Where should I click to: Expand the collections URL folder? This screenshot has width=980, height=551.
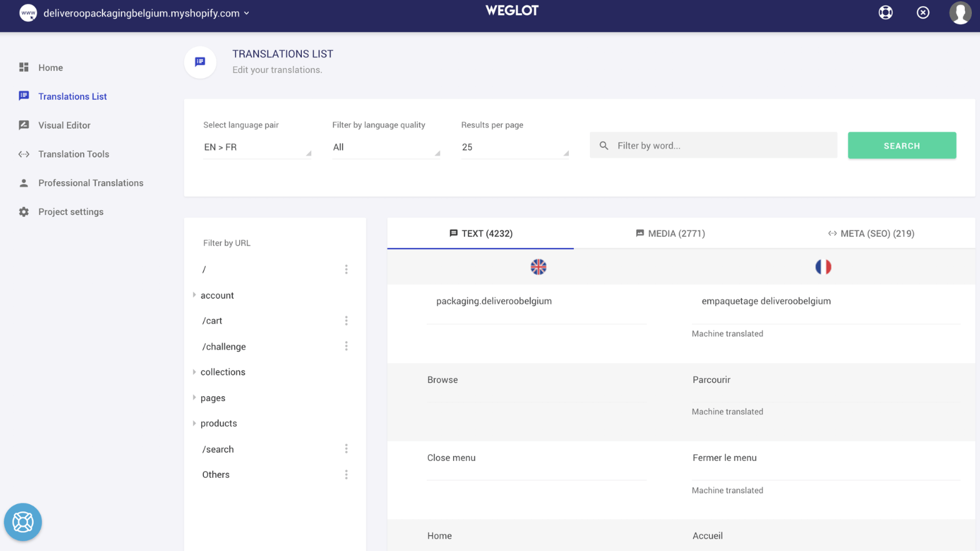click(x=194, y=372)
